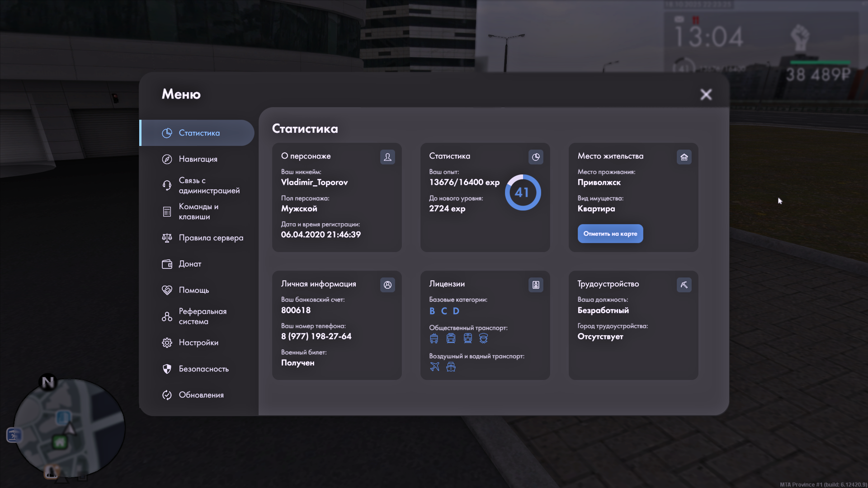Click the pickaxe icon in Трудоустройство card
868x488 pixels.
point(684,285)
